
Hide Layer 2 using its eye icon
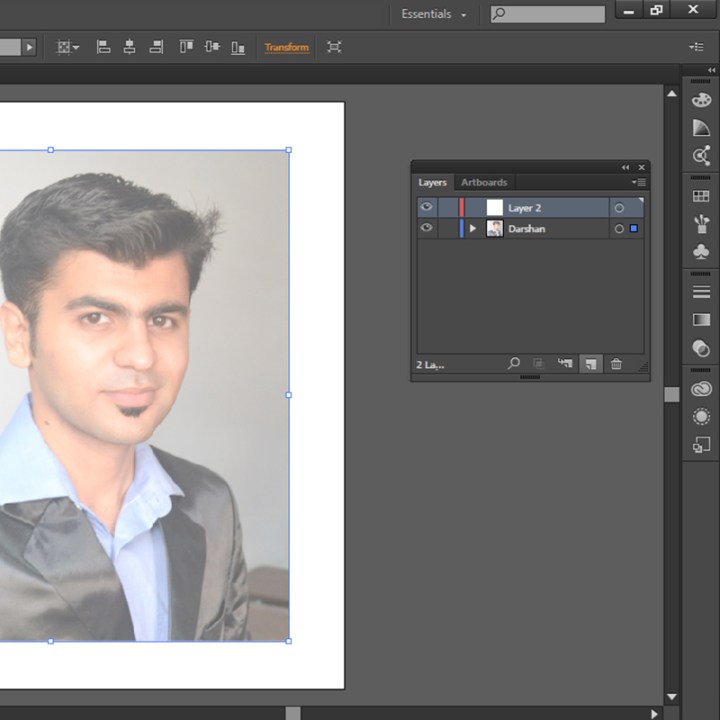427,208
